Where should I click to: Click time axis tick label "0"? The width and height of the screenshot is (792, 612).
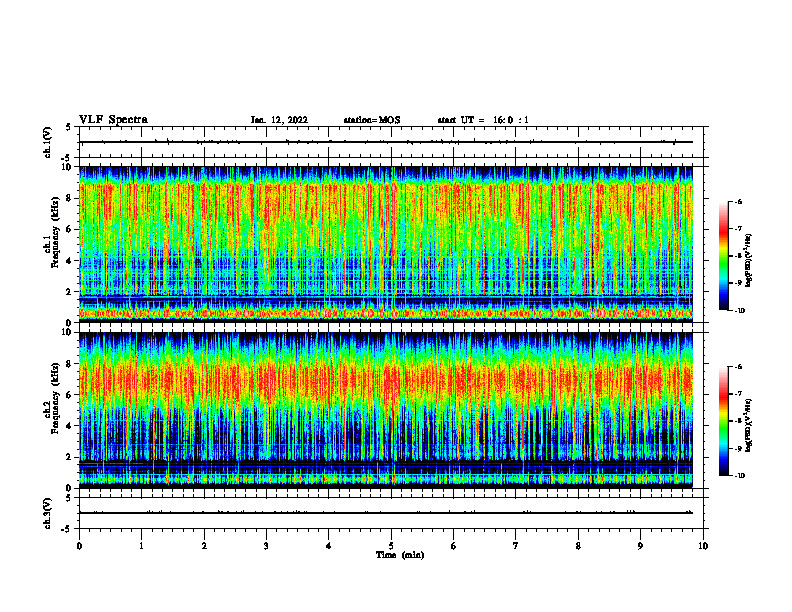[x=79, y=546]
